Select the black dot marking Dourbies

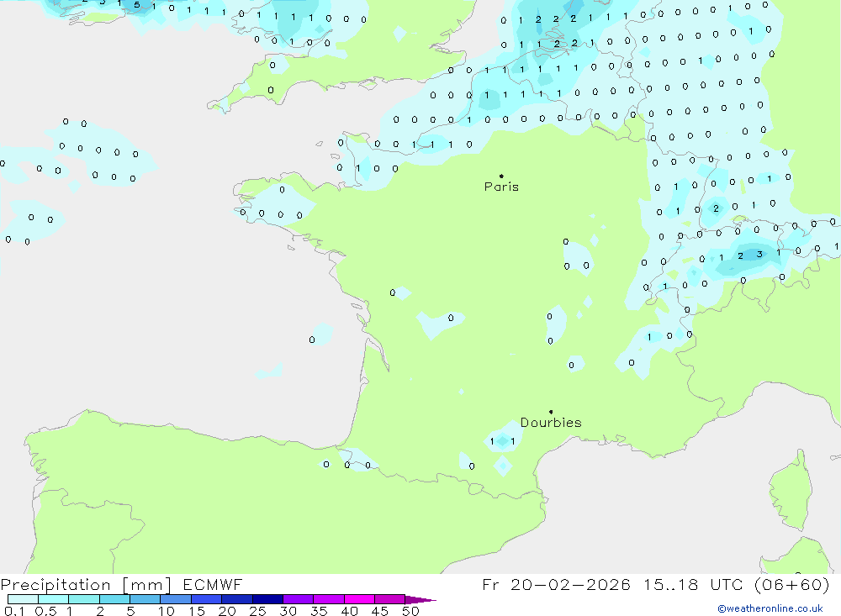(551, 412)
